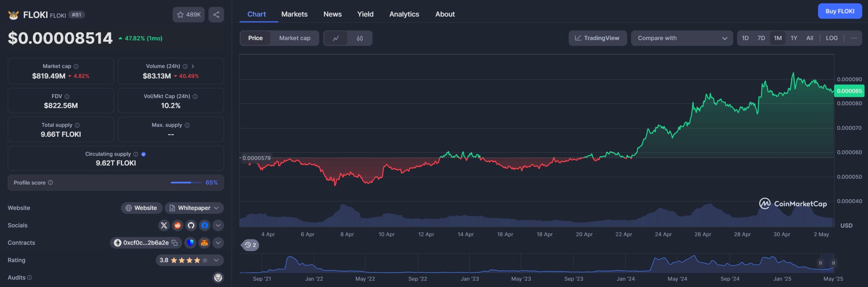868x287 pixels.
Task: Click the Vol/Mkt Cap (24h) info icon
Action: (195, 96)
